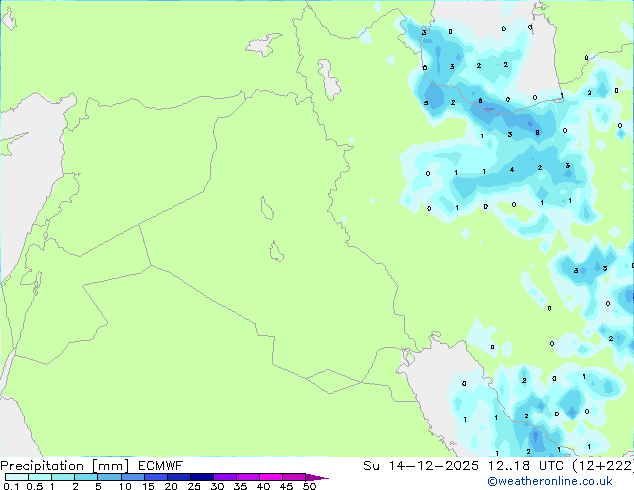Screen dimensions: 634x490
Task: Pick the 15–20 mm legend swatch
Action: coord(156,477)
